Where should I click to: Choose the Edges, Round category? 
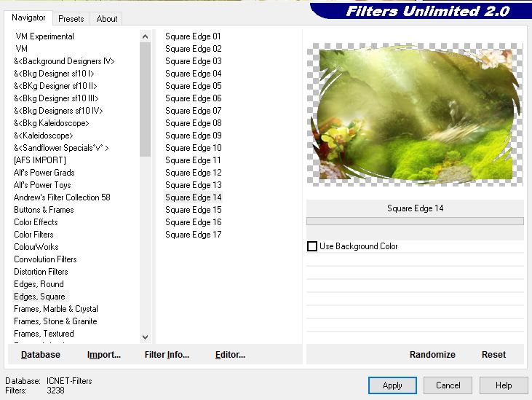point(39,284)
